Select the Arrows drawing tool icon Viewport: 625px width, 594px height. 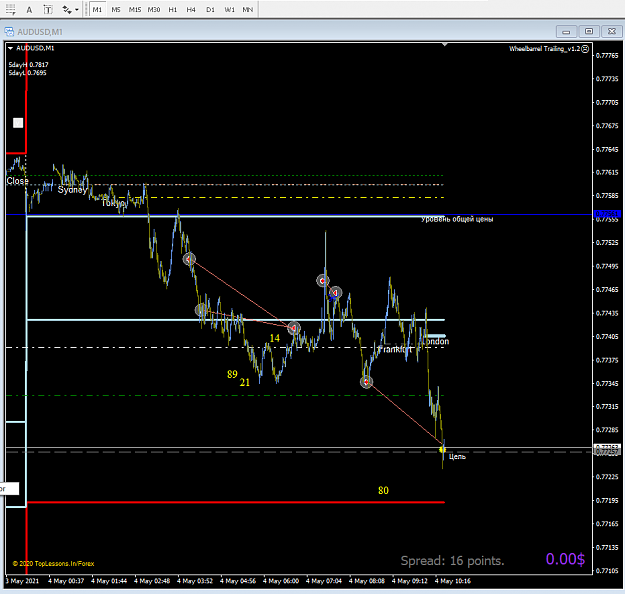67,10
